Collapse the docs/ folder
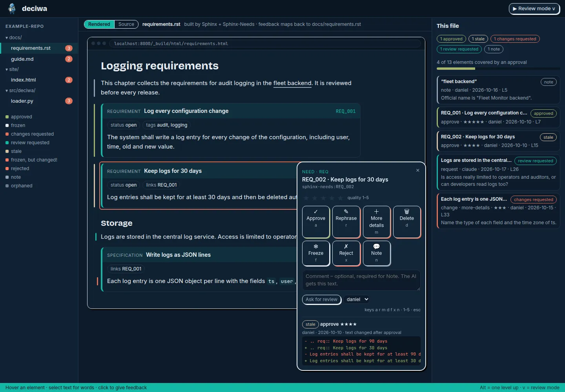565x392 pixels. 14,38
